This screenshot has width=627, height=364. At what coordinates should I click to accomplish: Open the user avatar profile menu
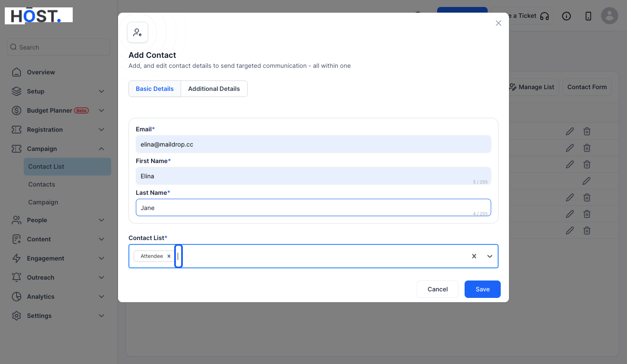[x=610, y=16]
